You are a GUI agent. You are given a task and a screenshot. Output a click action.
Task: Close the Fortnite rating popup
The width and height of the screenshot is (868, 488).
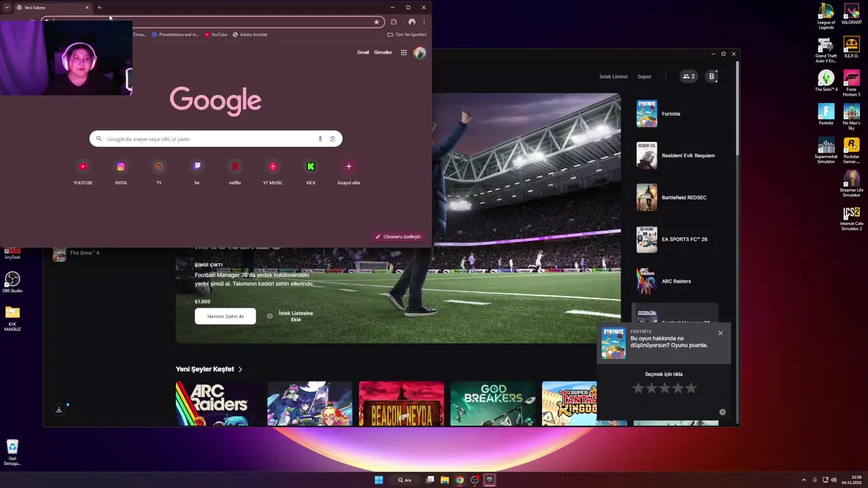click(x=720, y=333)
